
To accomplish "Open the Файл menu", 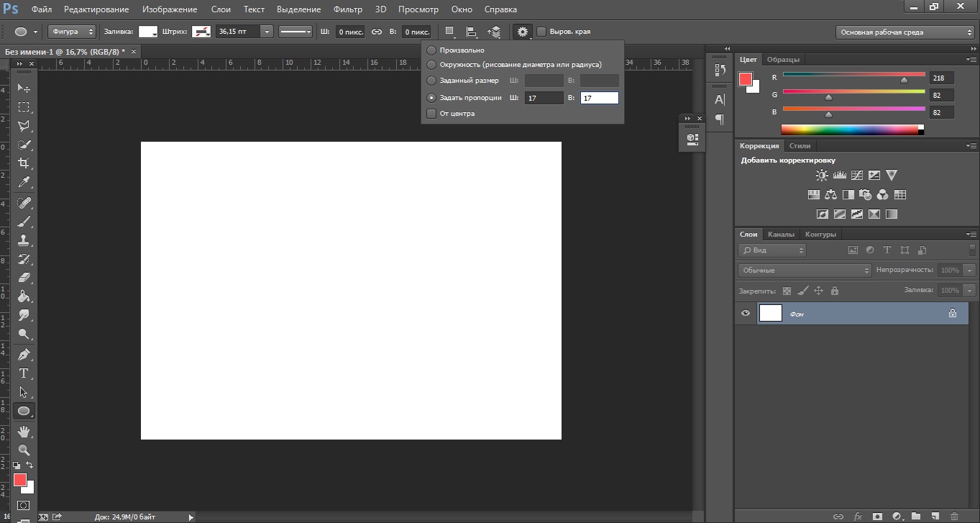I will coord(42,9).
